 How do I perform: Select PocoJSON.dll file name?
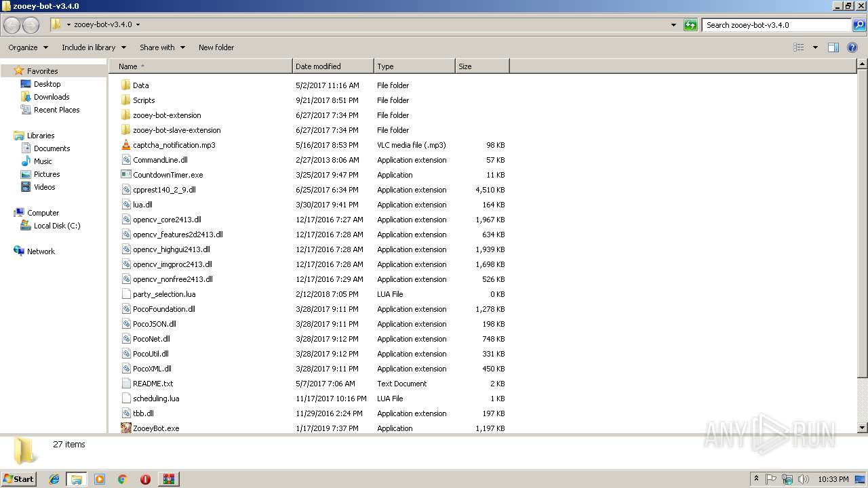(x=155, y=324)
